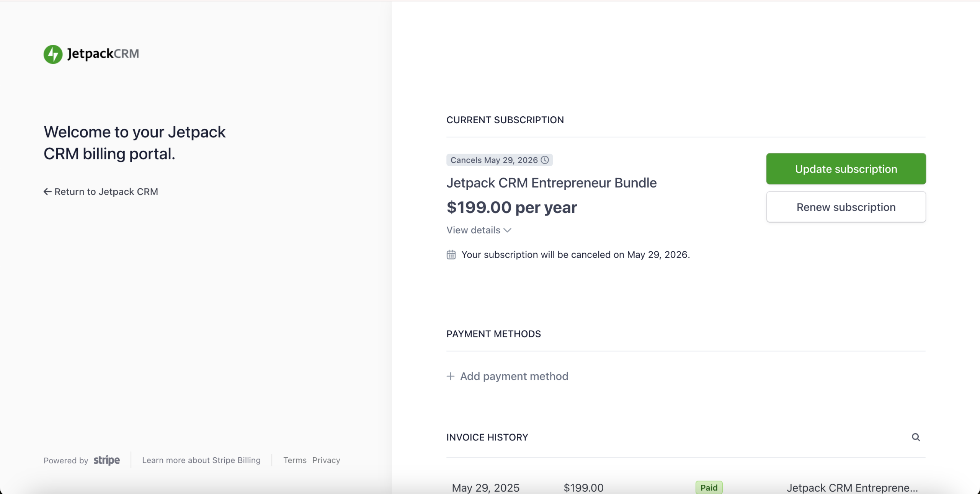Image resolution: width=980 pixels, height=494 pixels.
Task: Click the plus icon to add payment method
Action: click(450, 376)
